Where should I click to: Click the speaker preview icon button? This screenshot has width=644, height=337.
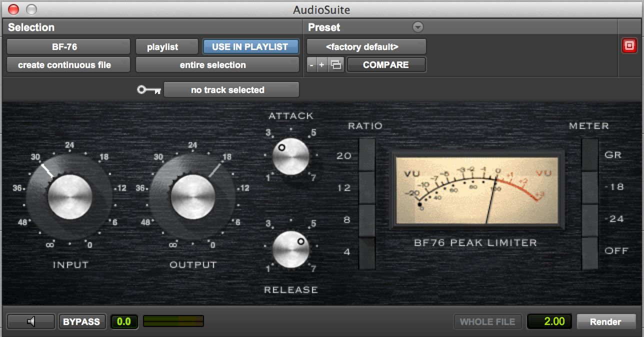(31, 321)
